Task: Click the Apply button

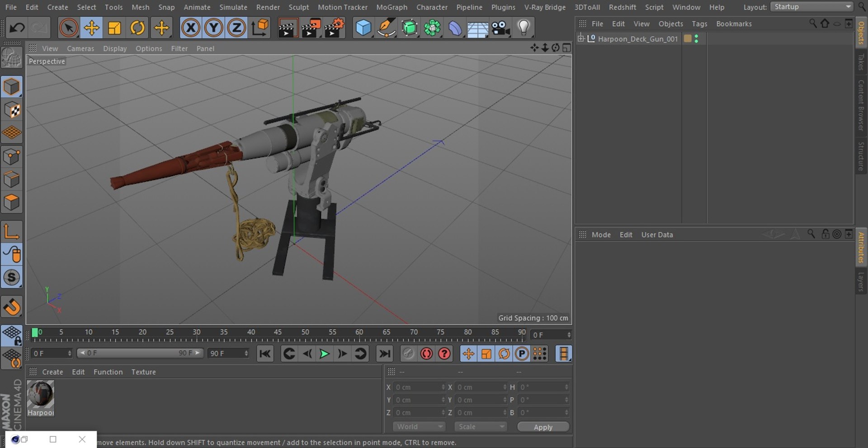Action: pos(543,427)
